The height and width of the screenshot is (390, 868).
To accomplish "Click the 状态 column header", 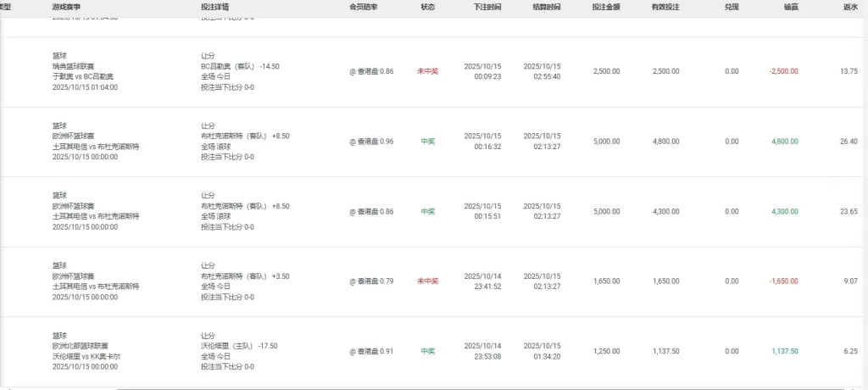I will click(427, 7).
